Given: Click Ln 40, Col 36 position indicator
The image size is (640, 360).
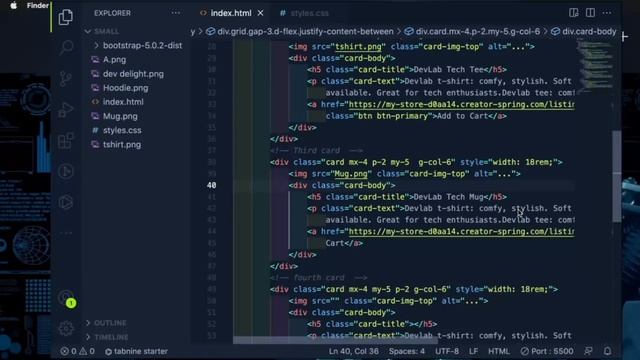Looking at the screenshot, I should click(x=353, y=351).
